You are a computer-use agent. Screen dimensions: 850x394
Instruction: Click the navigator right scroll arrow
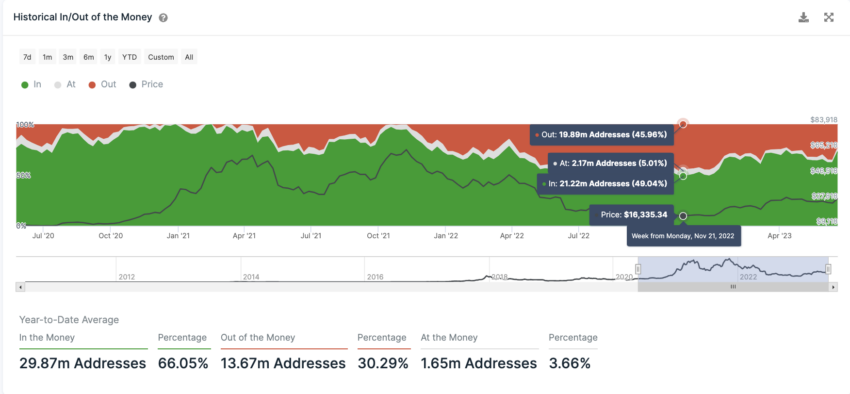point(834,287)
